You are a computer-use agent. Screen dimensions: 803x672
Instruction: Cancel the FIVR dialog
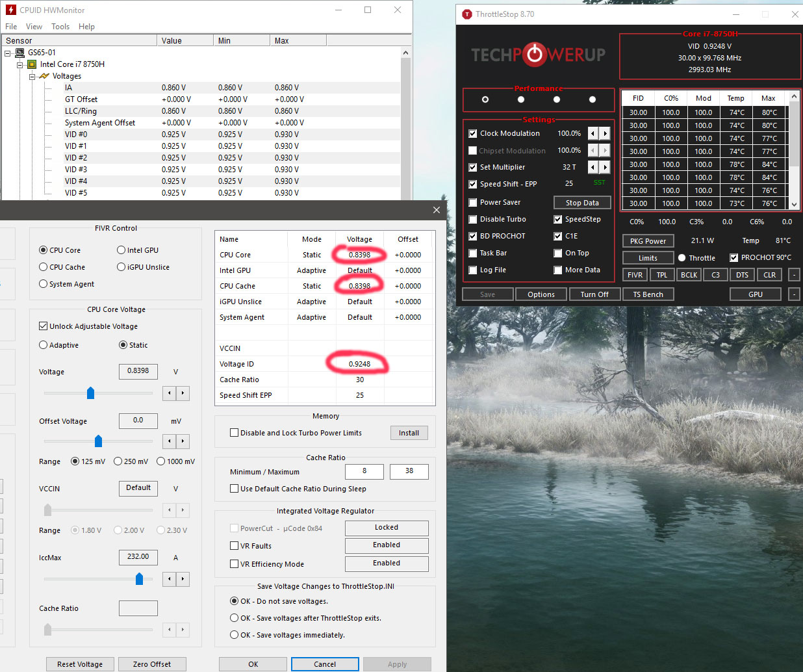[x=325, y=664]
